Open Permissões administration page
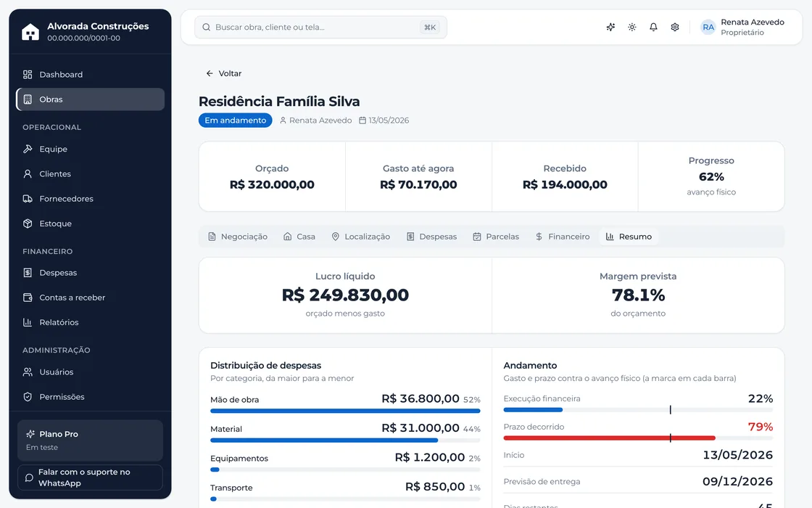This screenshot has width=812, height=508. click(90, 397)
